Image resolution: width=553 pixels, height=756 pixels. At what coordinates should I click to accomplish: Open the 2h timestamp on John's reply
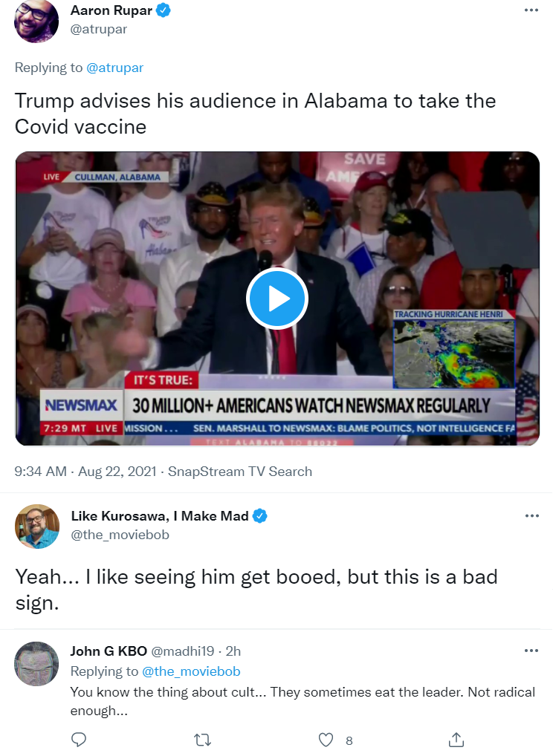tap(233, 651)
